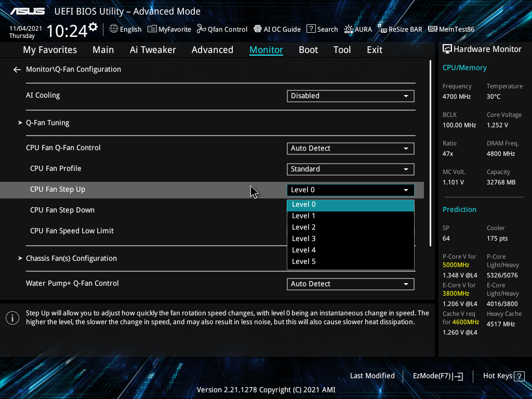This screenshot has width=532, height=399.
Task: Open the Exit tab
Action: coord(375,50)
